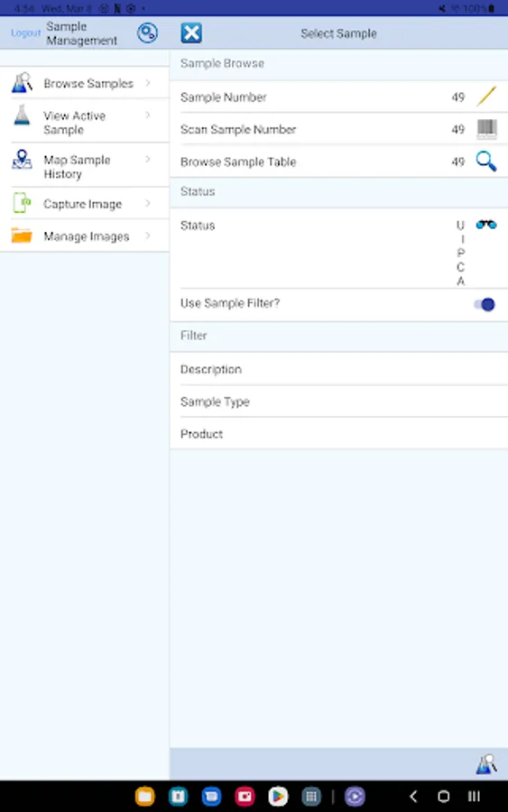Screen dimensions: 508x812
Task: Expand the Map Sample History chevron
Action: tap(148, 159)
